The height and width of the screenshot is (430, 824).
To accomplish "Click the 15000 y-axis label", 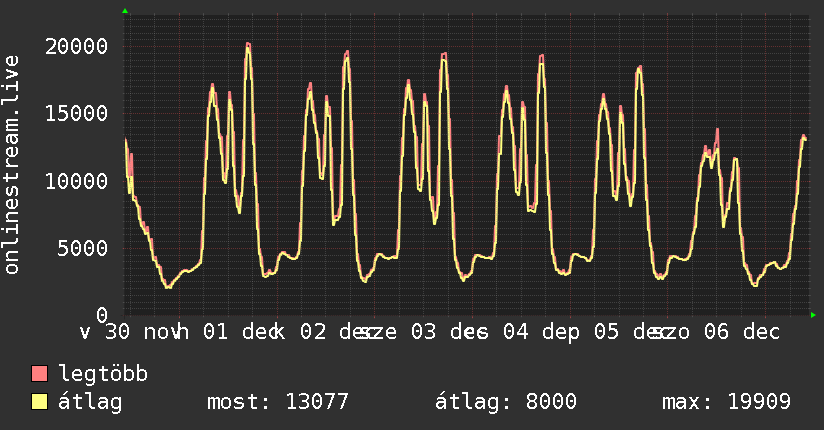I will [78, 113].
